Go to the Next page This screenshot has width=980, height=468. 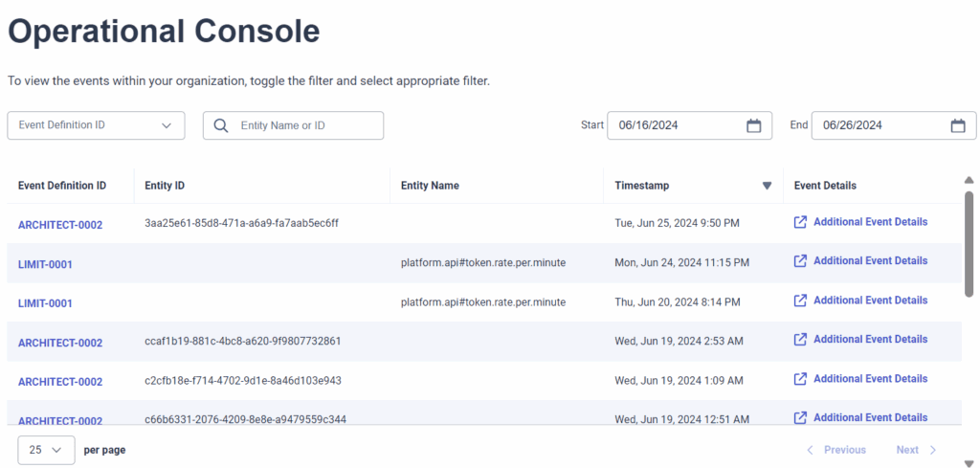tap(916, 450)
